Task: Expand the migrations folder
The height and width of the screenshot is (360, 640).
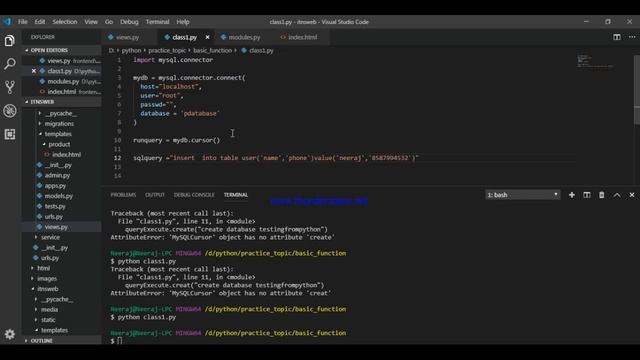Action: [59, 124]
